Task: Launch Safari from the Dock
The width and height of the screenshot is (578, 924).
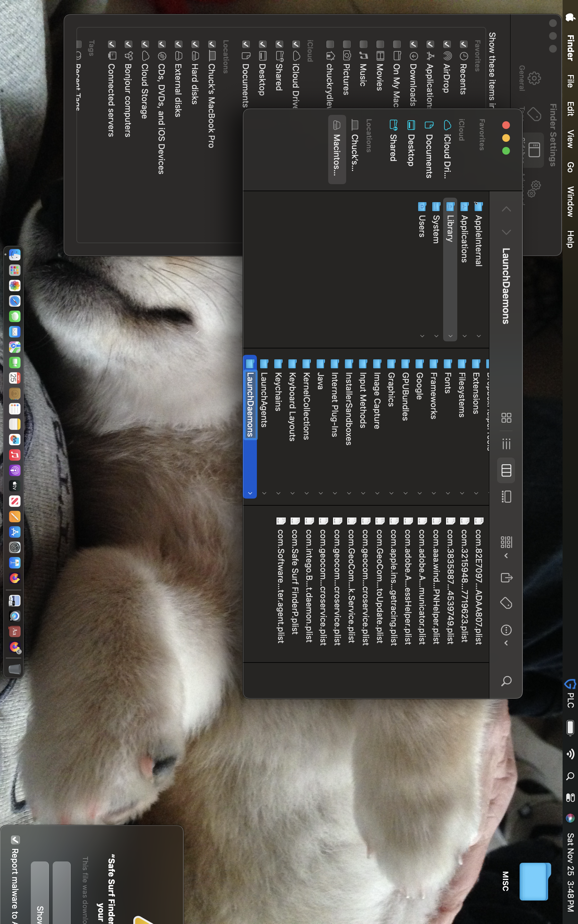Action: pos(14,301)
